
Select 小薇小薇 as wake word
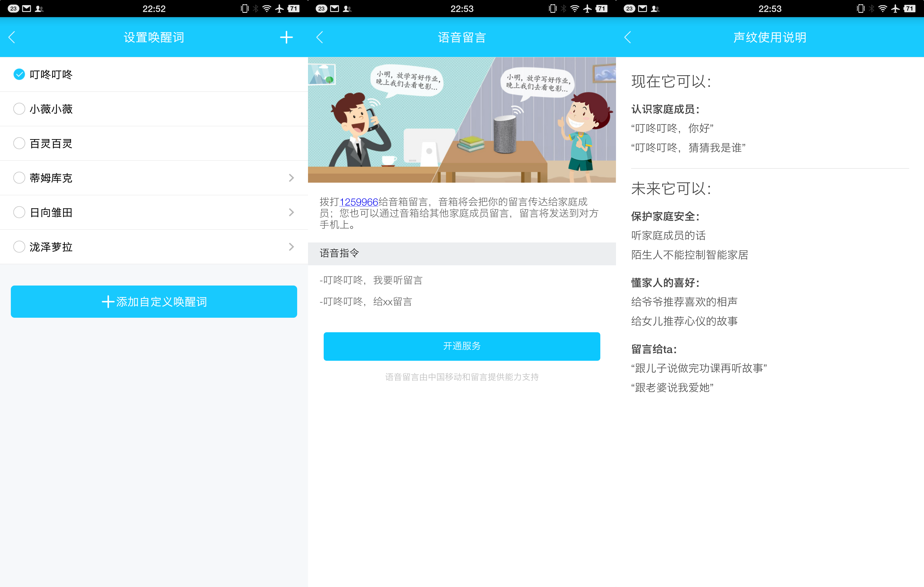click(x=19, y=109)
